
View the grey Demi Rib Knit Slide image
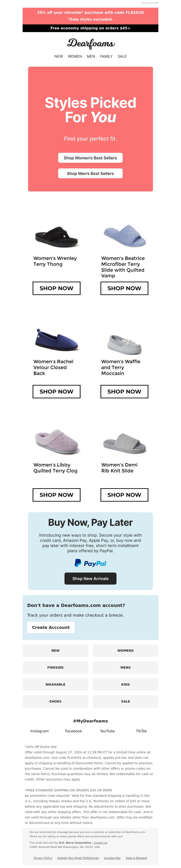coord(124,443)
